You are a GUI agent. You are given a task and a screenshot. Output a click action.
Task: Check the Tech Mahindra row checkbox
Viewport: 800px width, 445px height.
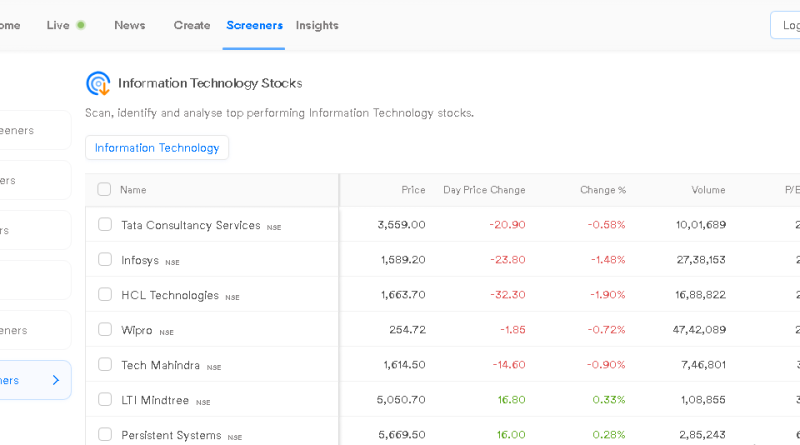(x=105, y=364)
